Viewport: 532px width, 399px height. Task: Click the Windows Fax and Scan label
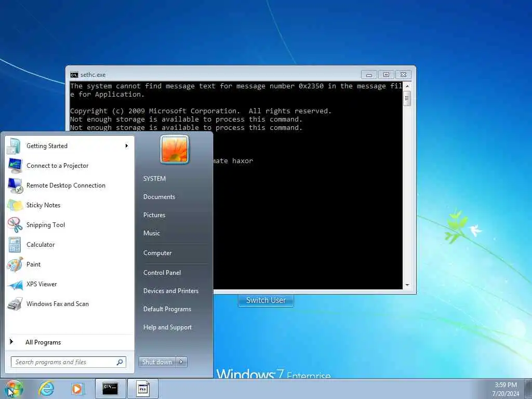click(x=57, y=304)
